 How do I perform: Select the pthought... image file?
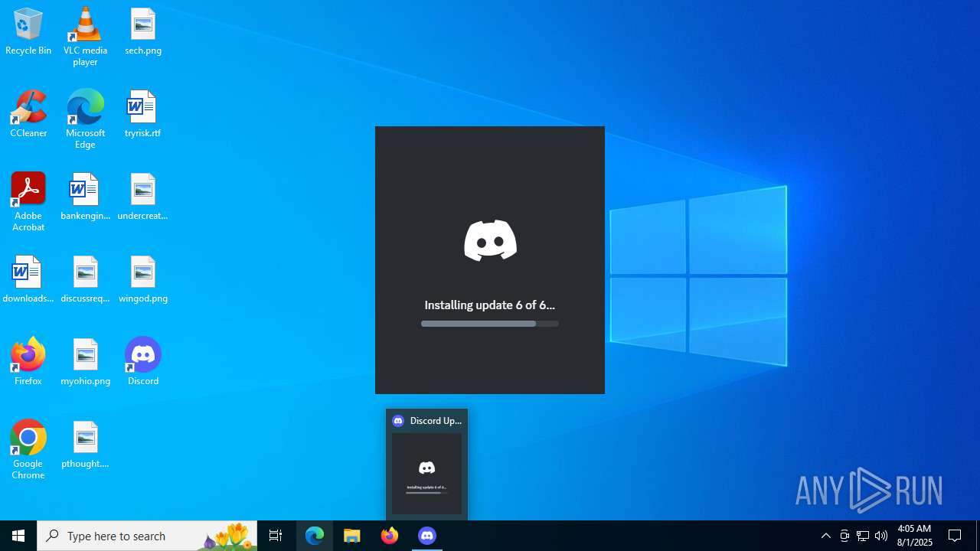click(85, 445)
